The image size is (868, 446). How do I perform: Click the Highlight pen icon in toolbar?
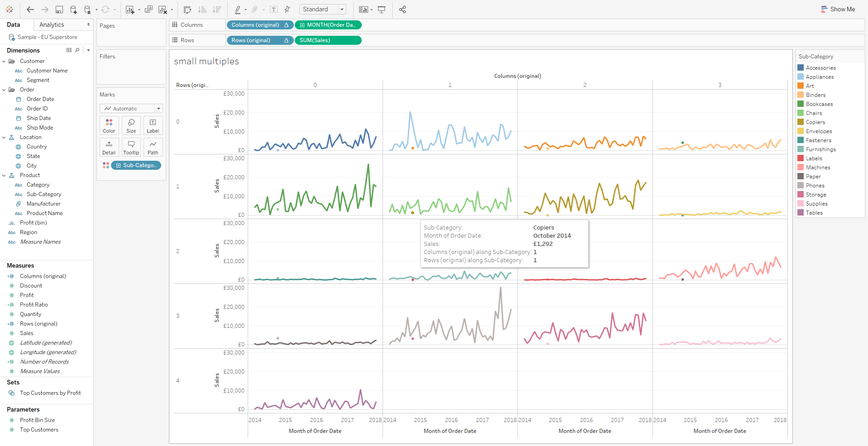238,10
